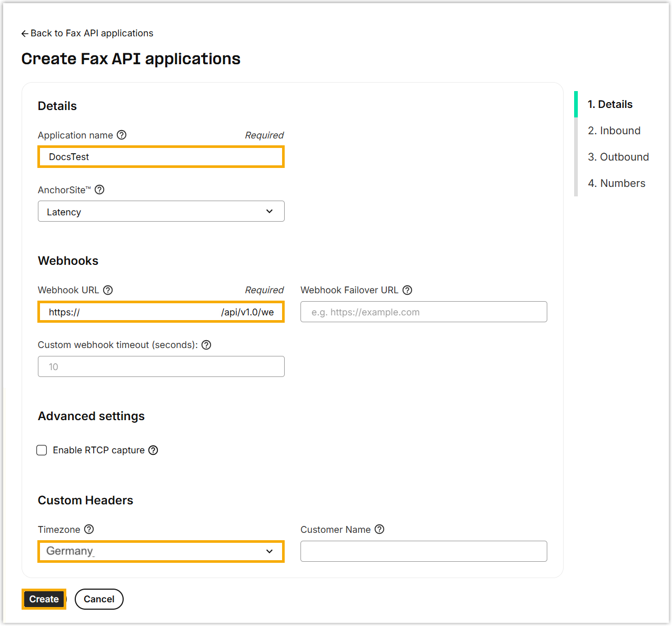This screenshot has width=672, height=626.
Task: Focus the Webhook Failover URL input
Action: coord(424,312)
